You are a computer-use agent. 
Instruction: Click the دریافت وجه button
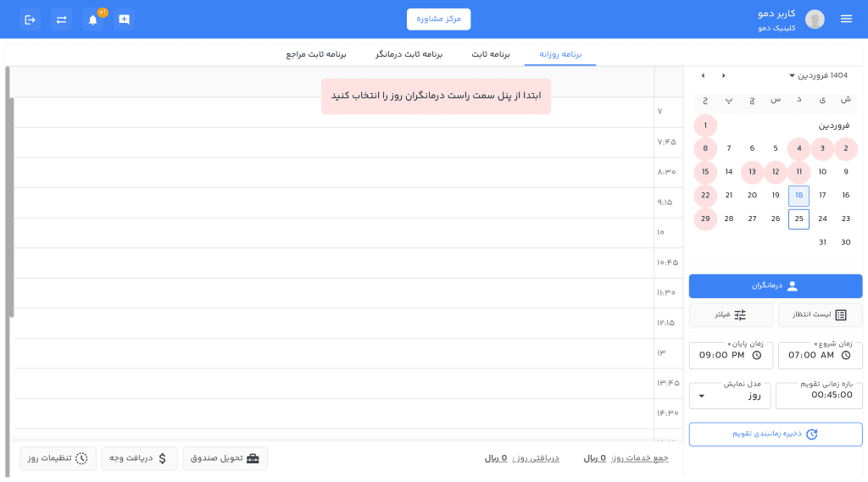click(139, 458)
